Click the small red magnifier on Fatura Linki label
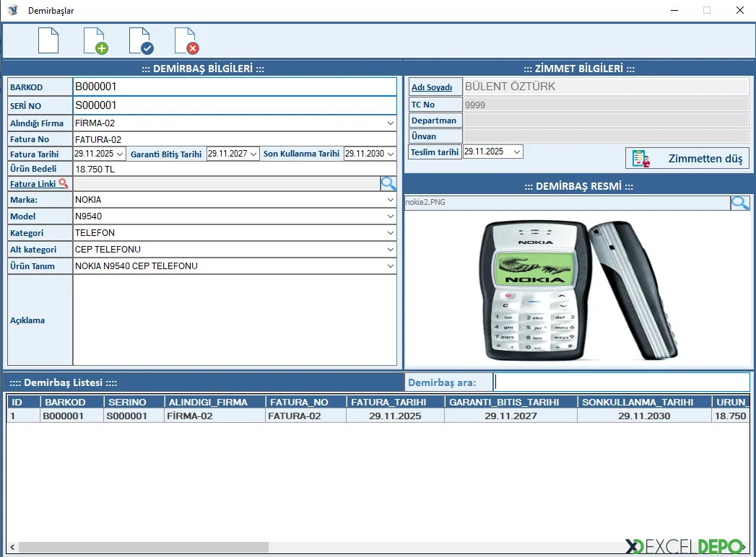This screenshot has width=756, height=557. click(64, 183)
